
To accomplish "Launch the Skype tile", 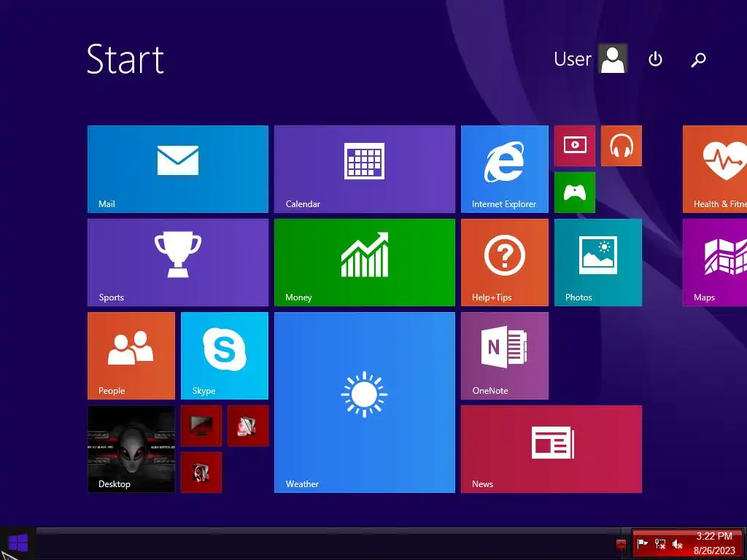I will coord(225,356).
